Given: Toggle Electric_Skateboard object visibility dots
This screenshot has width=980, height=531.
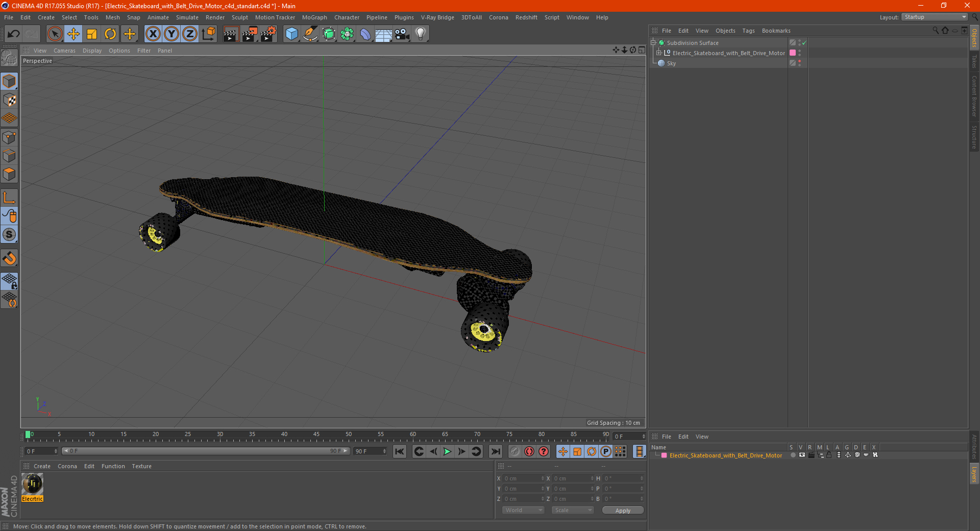Looking at the screenshot, I should coord(799,53).
